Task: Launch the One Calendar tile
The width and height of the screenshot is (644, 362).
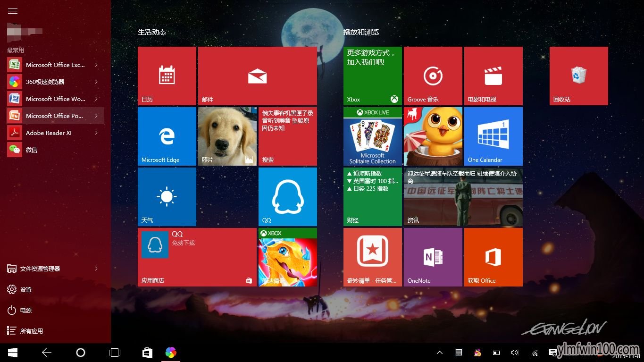Action: pos(493,136)
